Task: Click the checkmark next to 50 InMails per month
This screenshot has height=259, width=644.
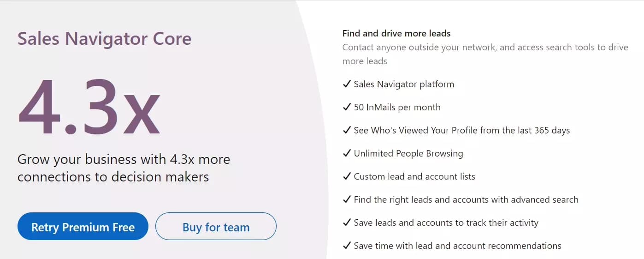Action: pyautogui.click(x=347, y=107)
